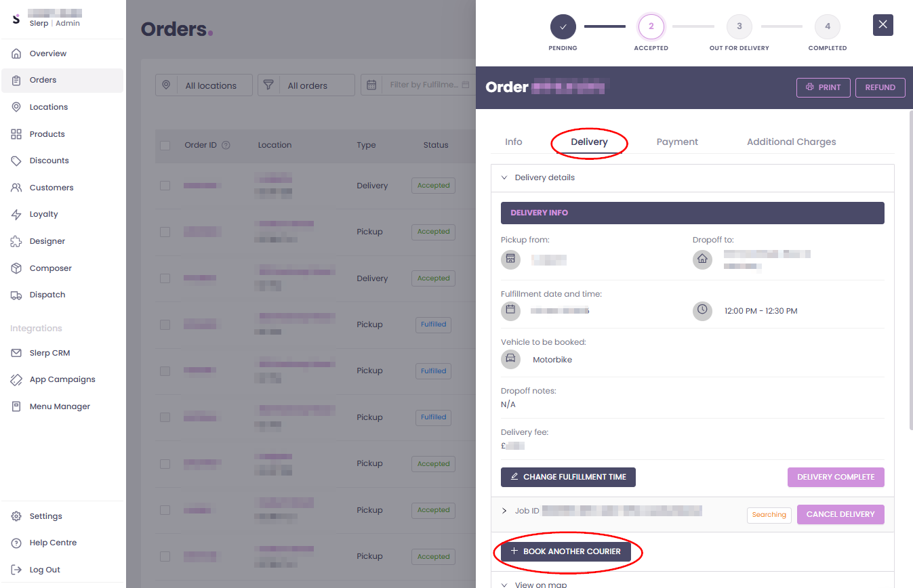Image resolution: width=913 pixels, height=588 pixels.
Task: Click the Designer puzzle piece icon
Action: click(x=16, y=242)
